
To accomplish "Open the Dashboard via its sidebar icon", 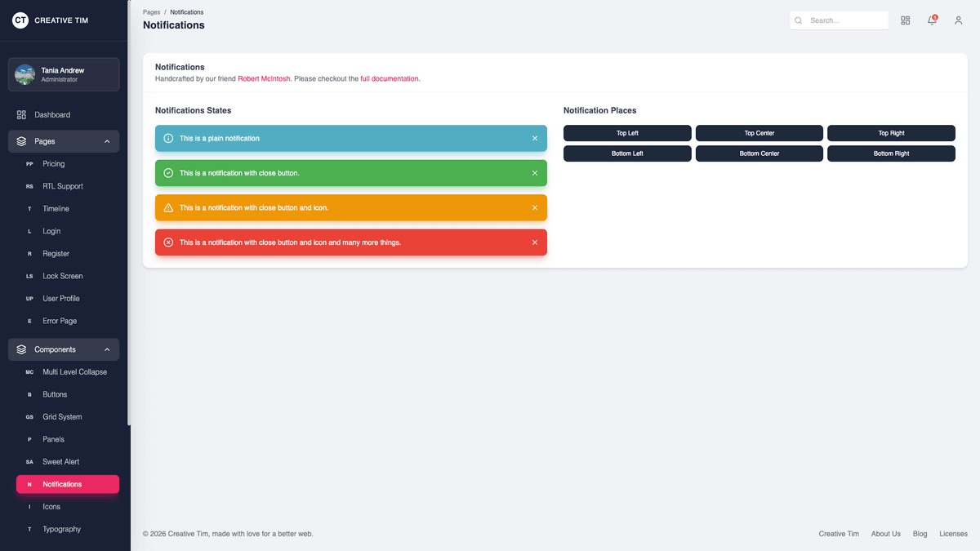I will [x=21, y=114].
